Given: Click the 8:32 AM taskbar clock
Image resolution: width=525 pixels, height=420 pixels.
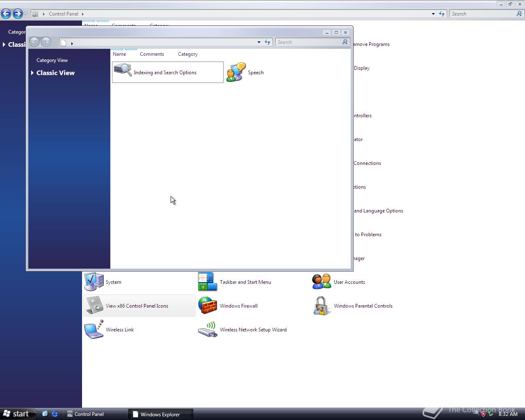Looking at the screenshot, I should coord(508,414).
